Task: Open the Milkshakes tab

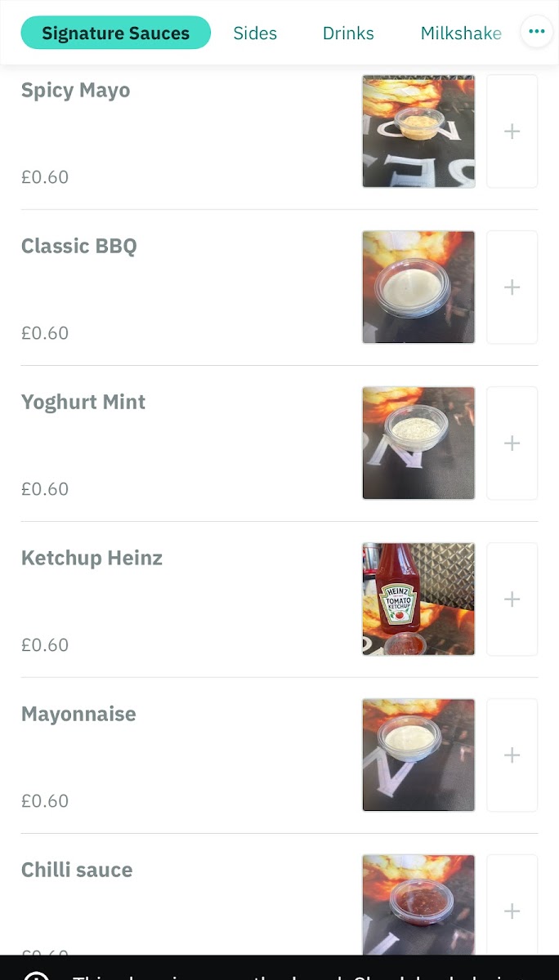Action: pos(460,33)
